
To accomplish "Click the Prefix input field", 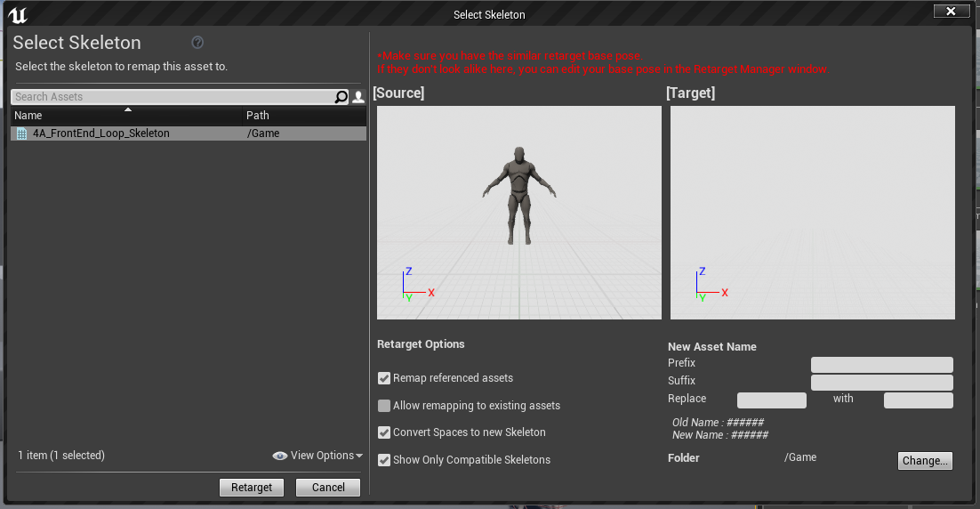I will pyautogui.click(x=882, y=365).
